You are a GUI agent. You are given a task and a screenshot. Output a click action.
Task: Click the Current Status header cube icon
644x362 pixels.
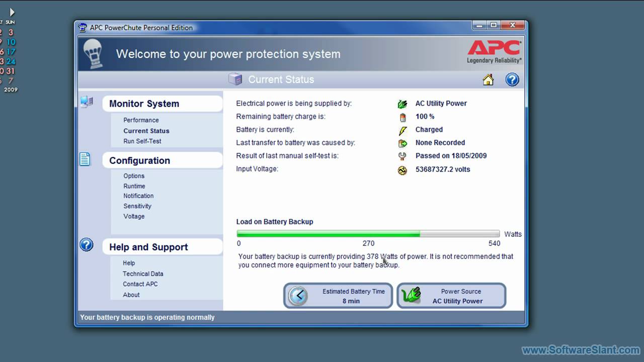[x=235, y=79]
